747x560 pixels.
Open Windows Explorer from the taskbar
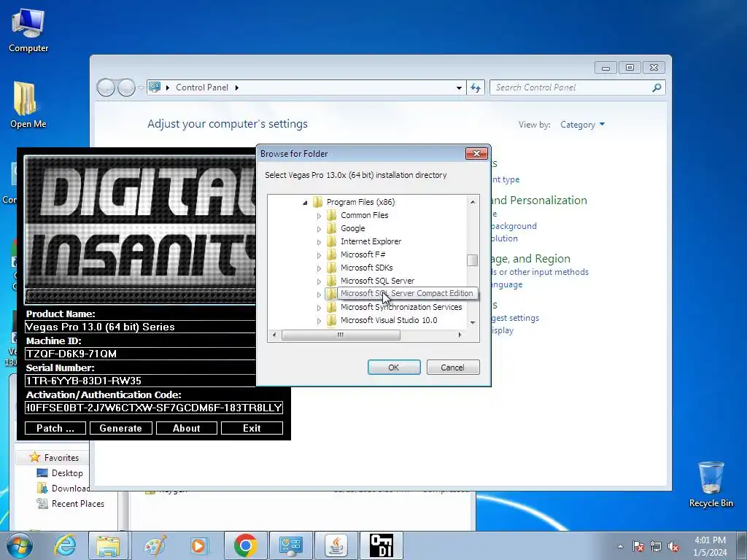[x=108, y=545]
